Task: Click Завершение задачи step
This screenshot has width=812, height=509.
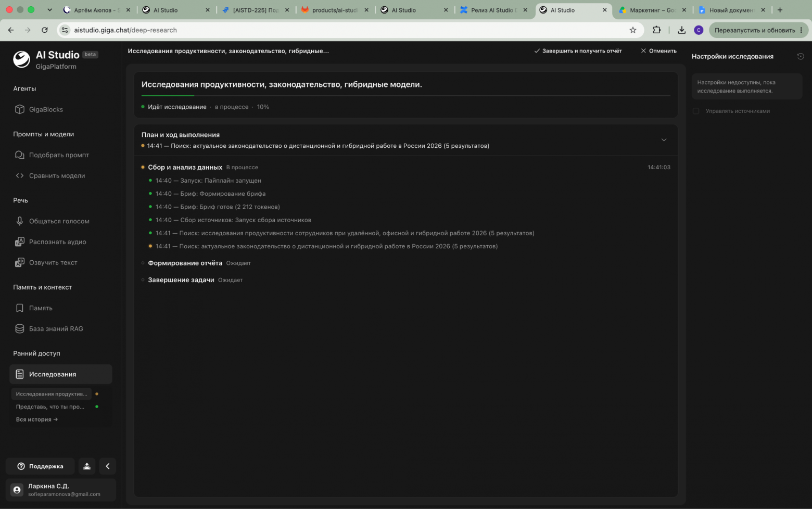Action: [181, 280]
